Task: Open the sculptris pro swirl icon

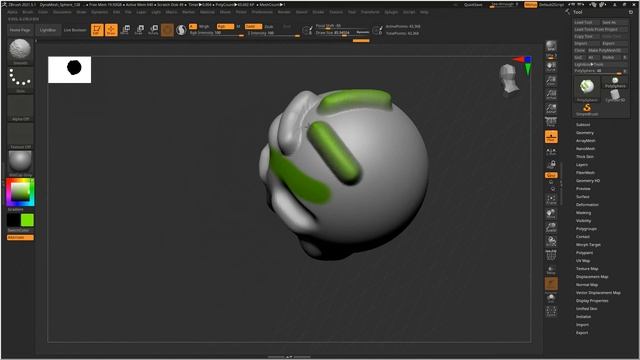Action: pyautogui.click(x=181, y=30)
